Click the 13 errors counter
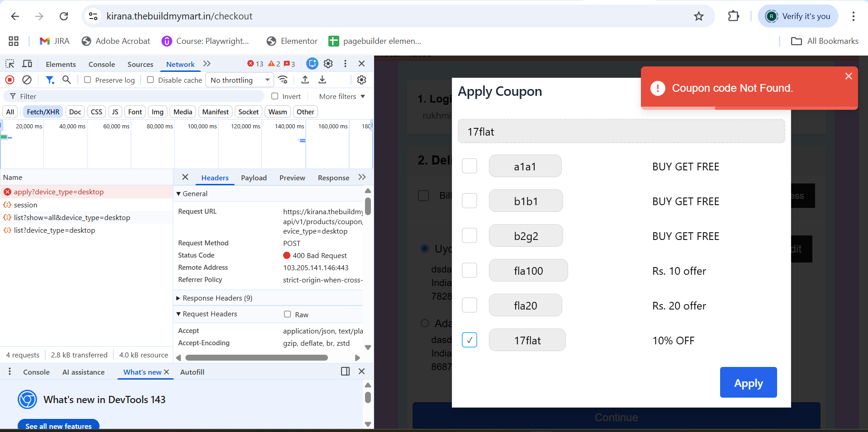 coord(255,64)
